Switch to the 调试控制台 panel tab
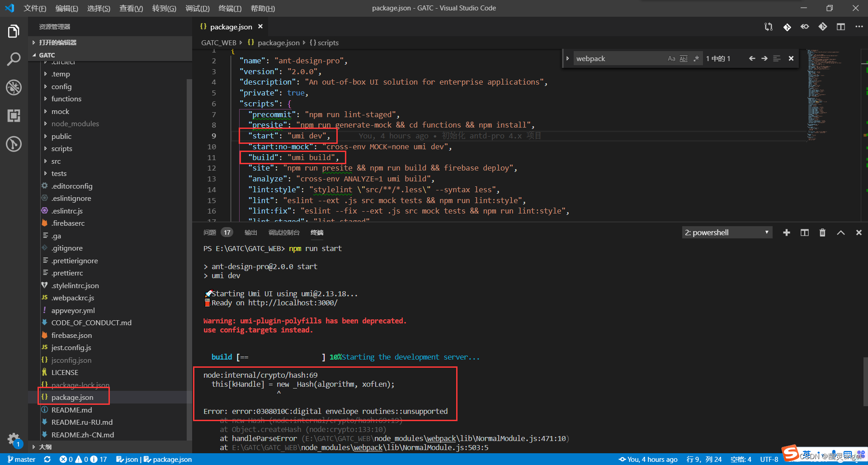Image resolution: width=868 pixels, height=465 pixels. point(284,232)
